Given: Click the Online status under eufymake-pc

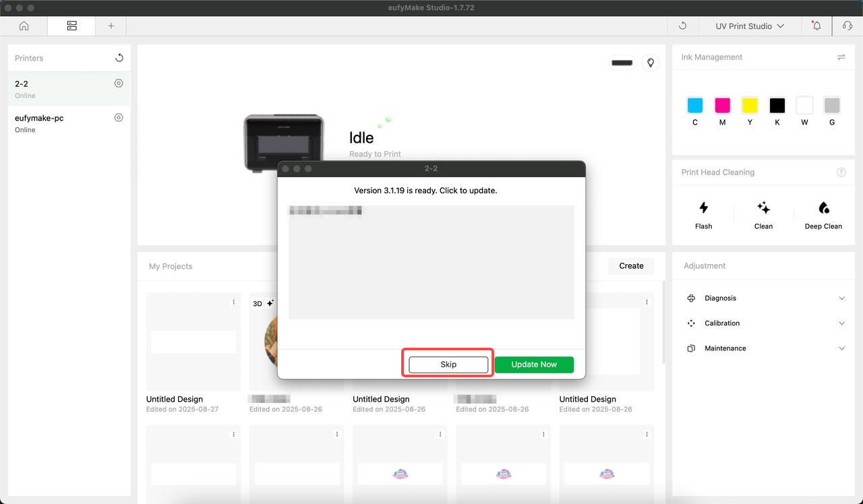Looking at the screenshot, I should click(x=25, y=130).
